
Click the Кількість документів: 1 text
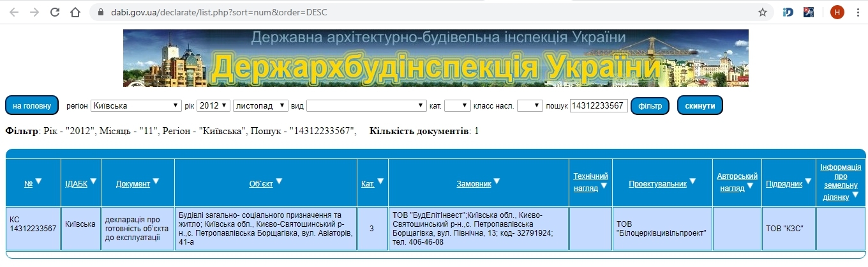coord(424,131)
